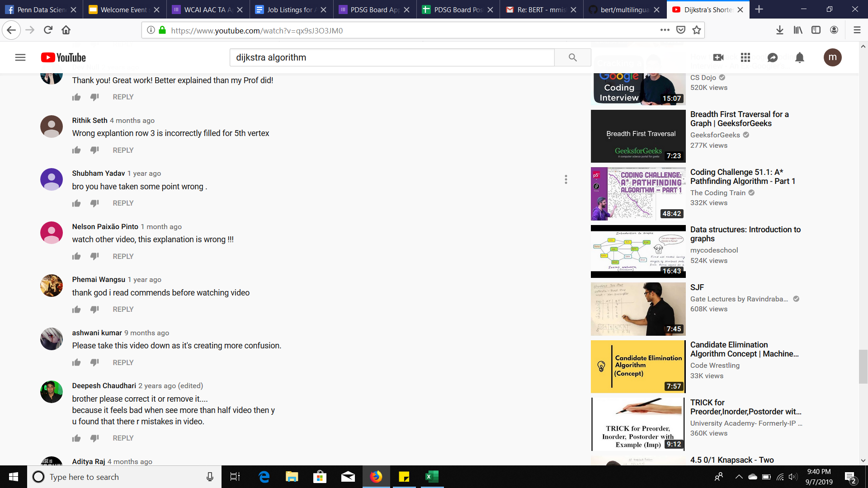This screenshot has width=868, height=488.
Task: Click the YouTube search magnifier button
Action: pos(572,57)
